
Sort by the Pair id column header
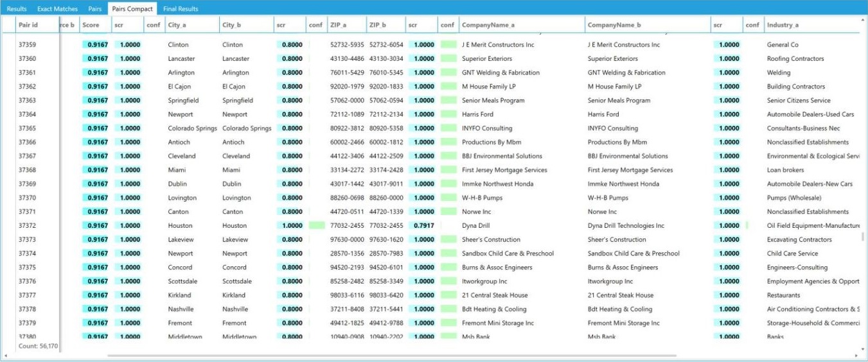click(x=28, y=25)
